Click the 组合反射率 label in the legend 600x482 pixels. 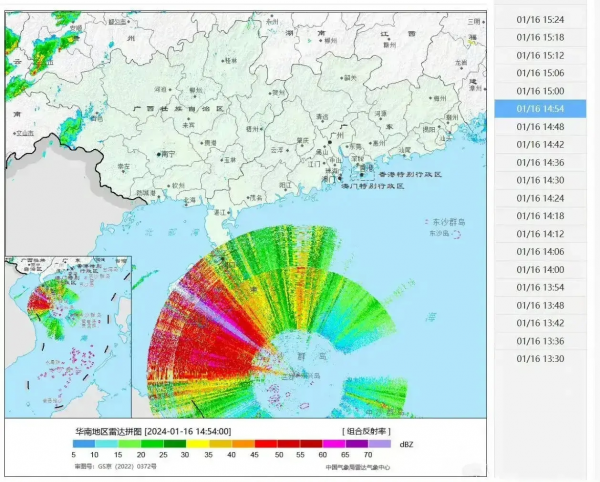[x=368, y=431]
